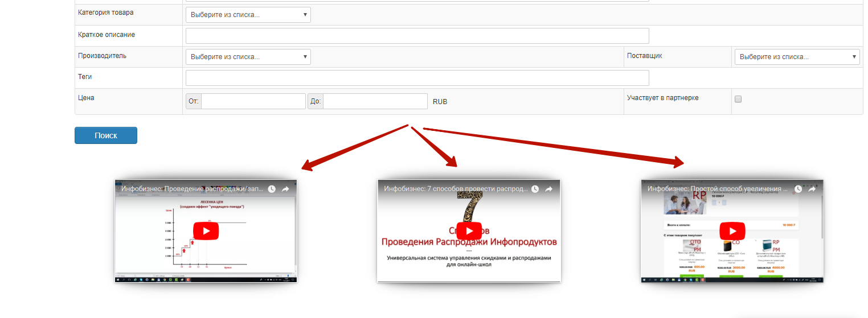Play the '7 способов провести распродажу' video
The width and height of the screenshot is (868, 318).
pos(469,231)
